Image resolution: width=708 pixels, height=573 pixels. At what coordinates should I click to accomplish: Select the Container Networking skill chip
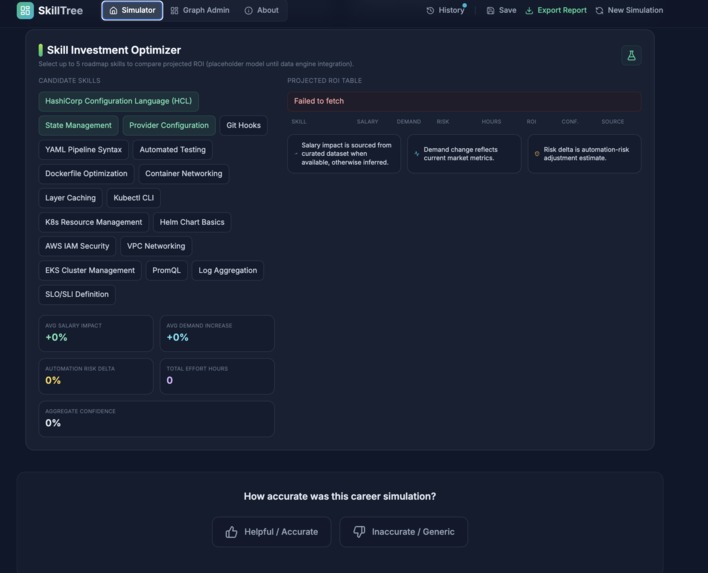(x=184, y=174)
